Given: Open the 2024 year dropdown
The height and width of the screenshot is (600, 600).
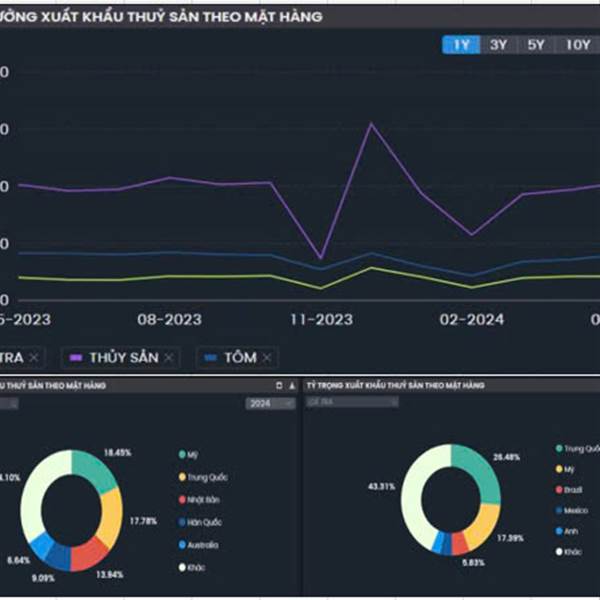Looking at the screenshot, I should pos(271,403).
